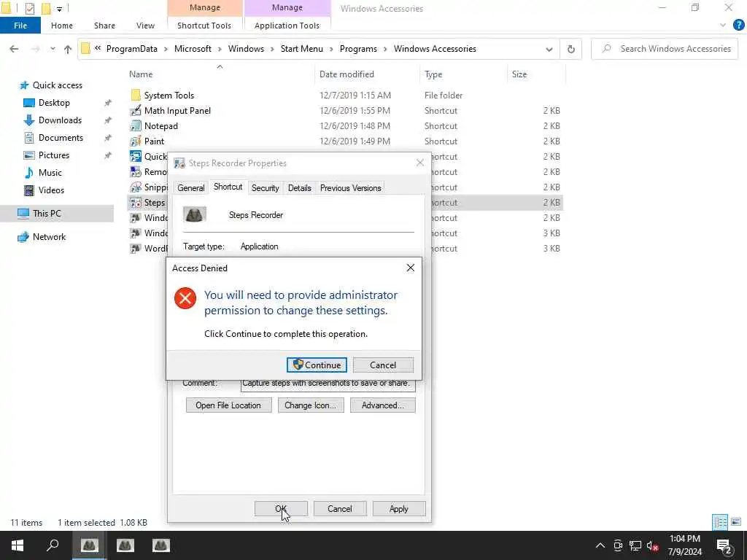Image resolution: width=747 pixels, height=560 pixels.
Task: Click Steps Recorder icon in properties
Action: tap(195, 215)
